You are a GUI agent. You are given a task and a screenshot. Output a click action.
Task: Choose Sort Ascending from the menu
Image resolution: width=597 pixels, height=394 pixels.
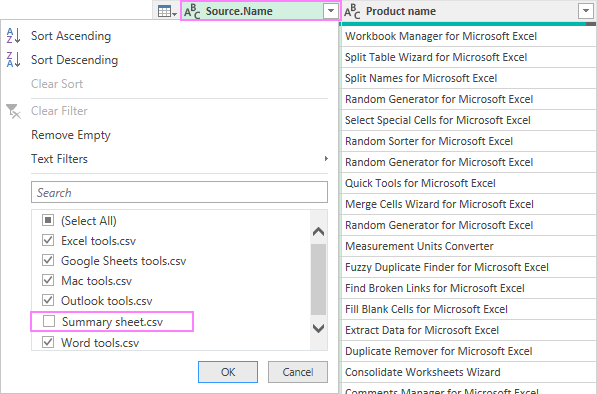point(71,36)
